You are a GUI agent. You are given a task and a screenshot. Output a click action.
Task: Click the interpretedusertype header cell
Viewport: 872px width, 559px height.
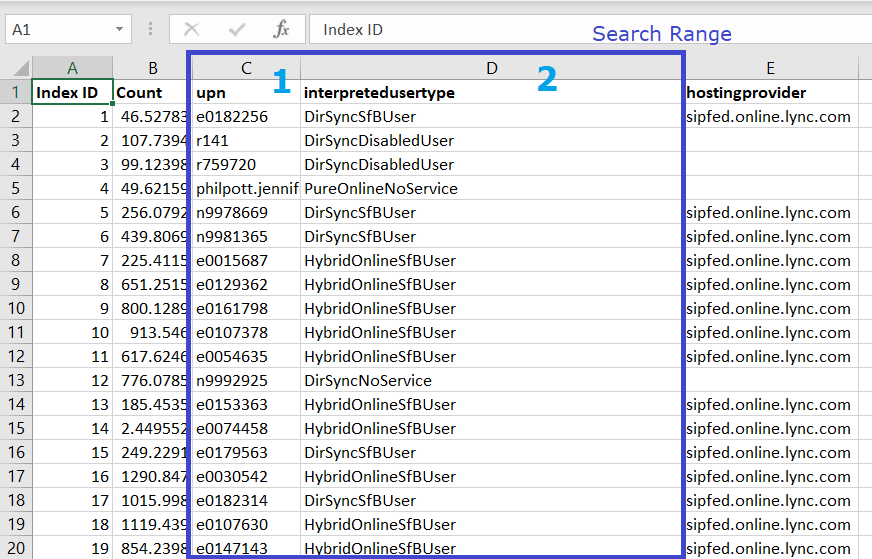click(x=492, y=92)
